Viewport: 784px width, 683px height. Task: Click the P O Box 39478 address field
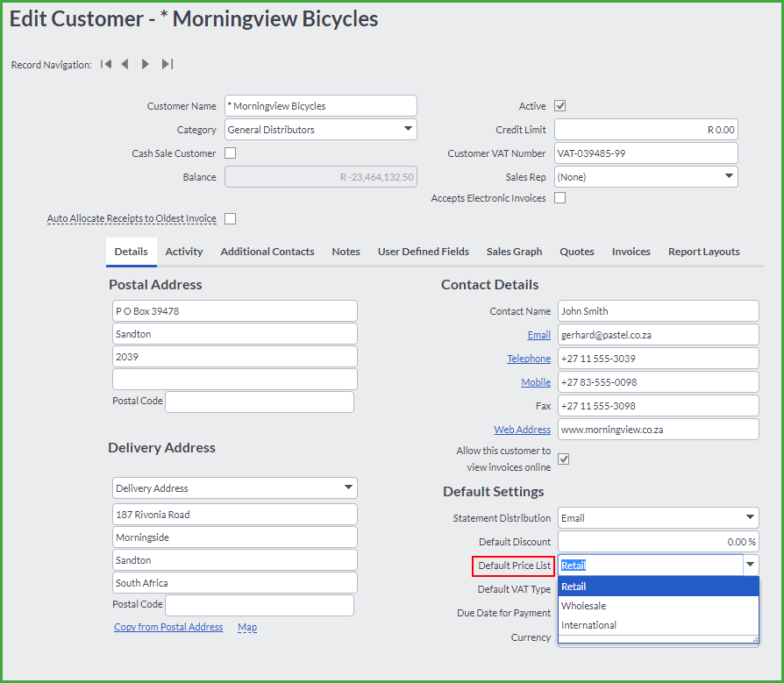[234, 311]
